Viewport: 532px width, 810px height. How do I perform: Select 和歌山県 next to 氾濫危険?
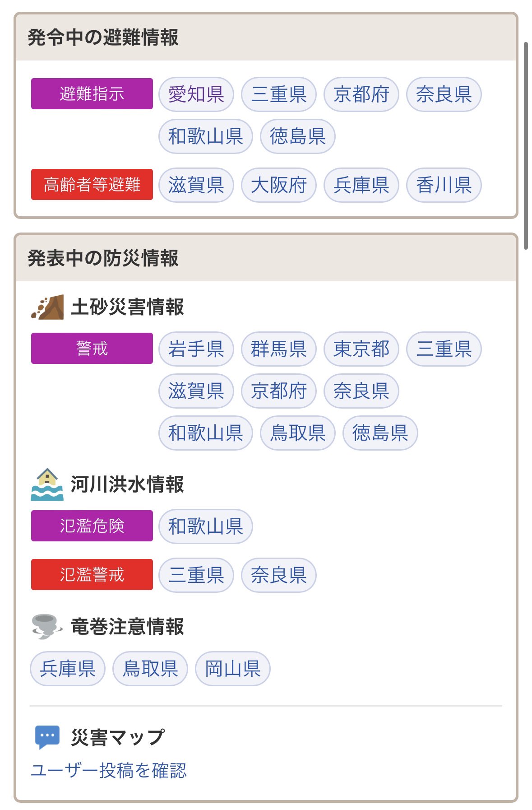point(206,526)
